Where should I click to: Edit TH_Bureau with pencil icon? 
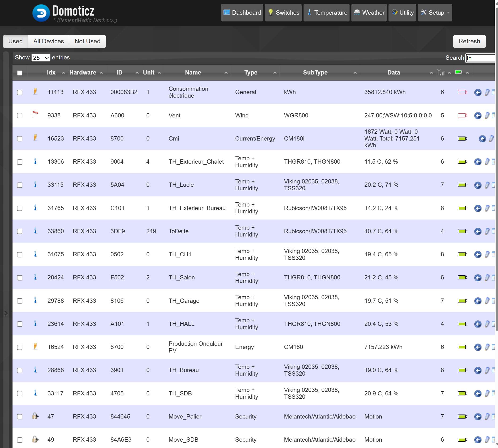click(487, 370)
